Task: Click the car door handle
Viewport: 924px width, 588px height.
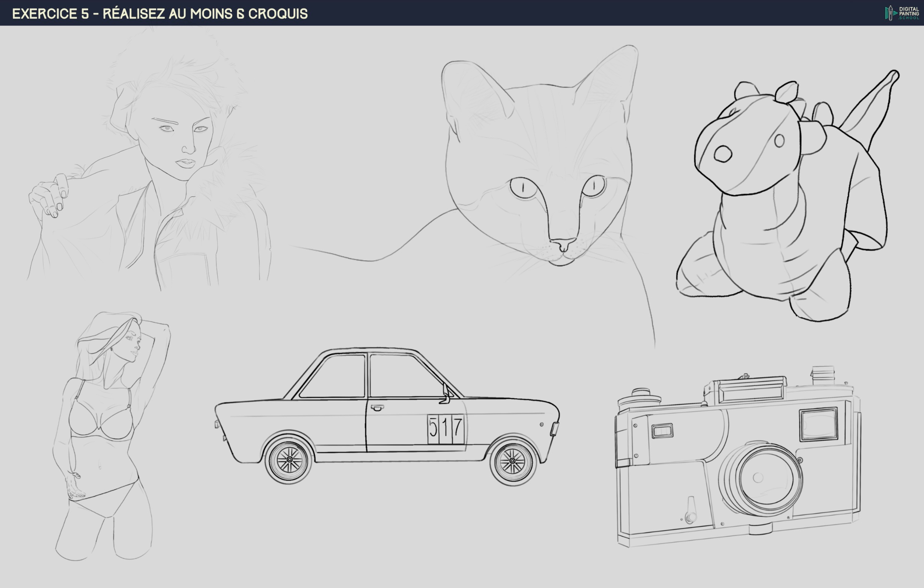Action: click(x=377, y=408)
